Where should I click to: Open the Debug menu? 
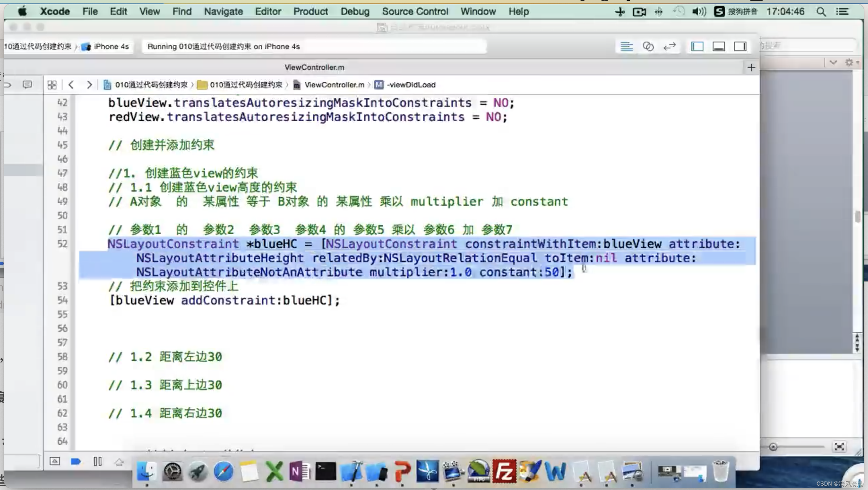[355, 11]
